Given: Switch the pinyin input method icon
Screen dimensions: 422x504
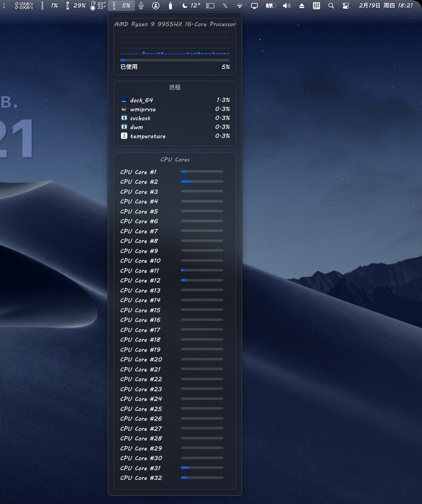Looking at the screenshot, I should coord(316,6).
